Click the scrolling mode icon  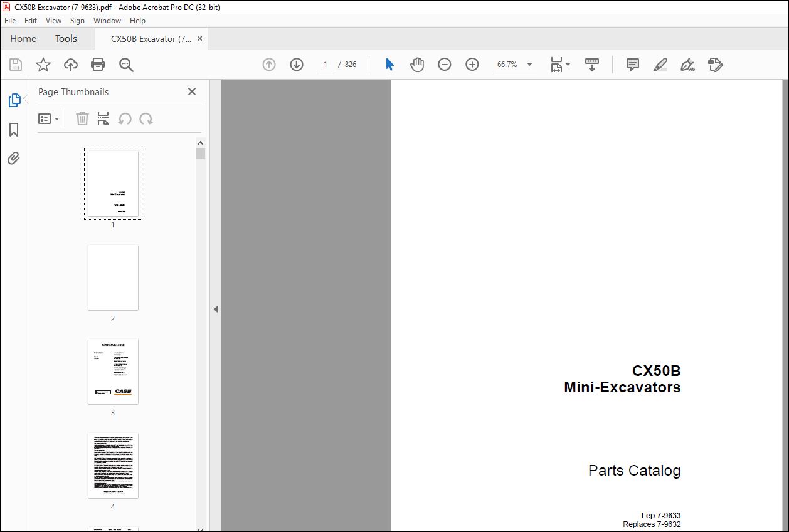tap(592, 65)
